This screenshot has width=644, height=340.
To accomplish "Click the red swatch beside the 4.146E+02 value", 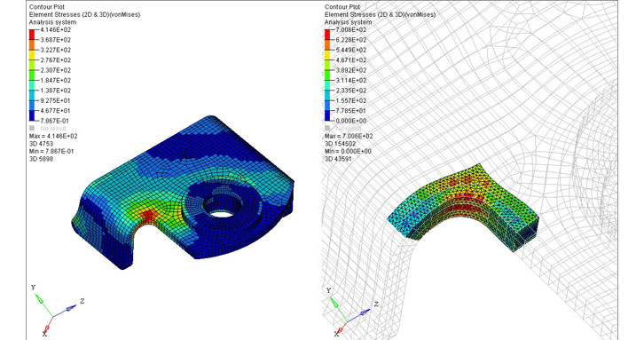I will [x=32, y=35].
